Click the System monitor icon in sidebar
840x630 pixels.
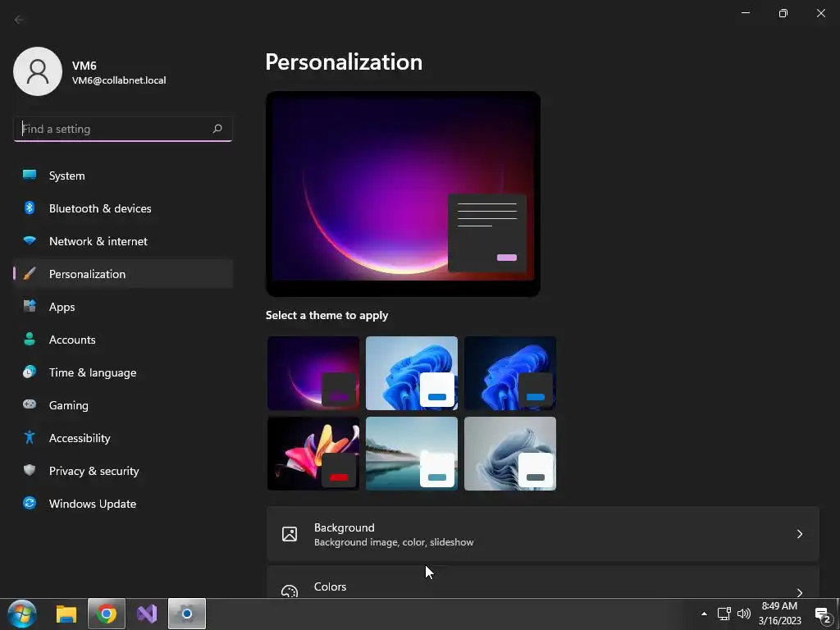point(30,176)
